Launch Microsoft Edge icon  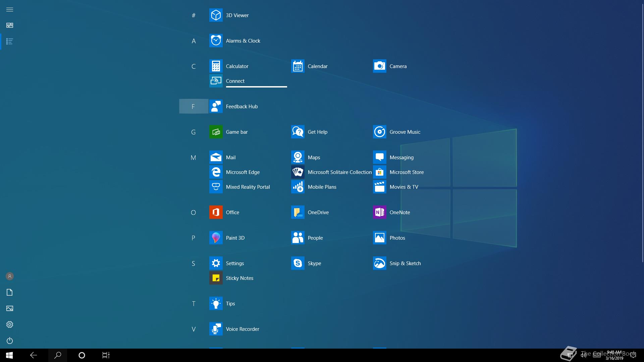pos(216,172)
